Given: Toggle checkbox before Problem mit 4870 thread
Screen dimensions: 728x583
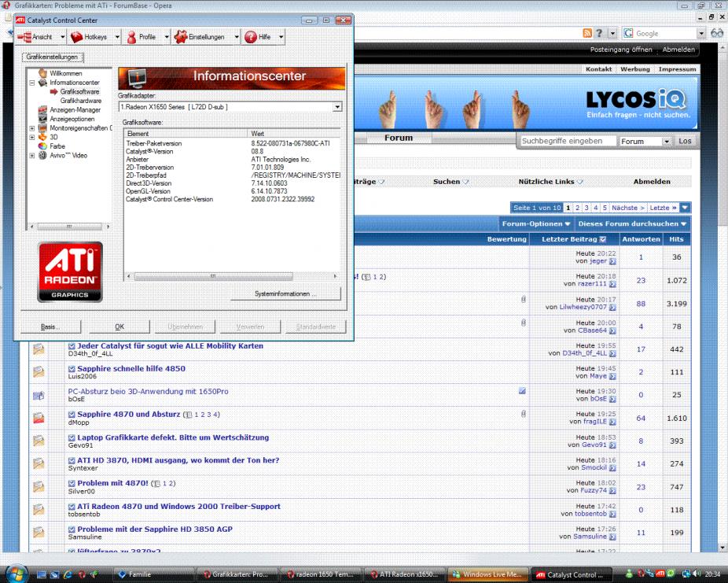Looking at the screenshot, I should (x=72, y=483).
